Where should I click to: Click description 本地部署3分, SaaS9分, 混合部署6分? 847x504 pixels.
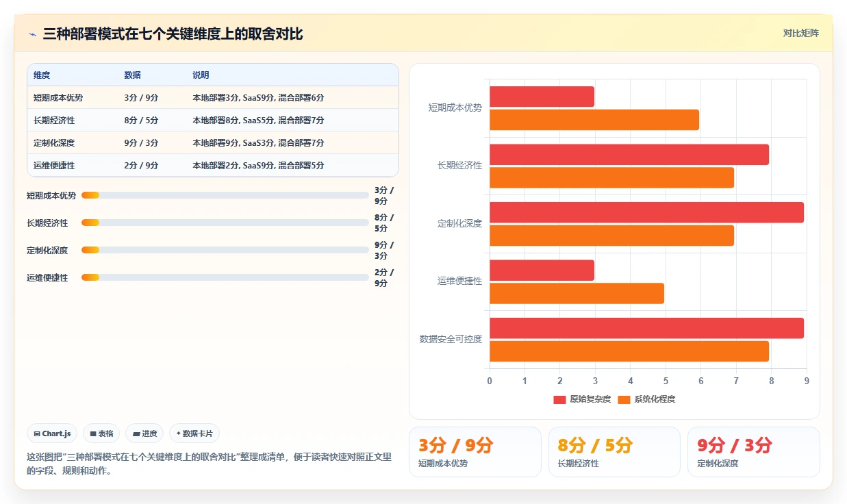(x=258, y=98)
